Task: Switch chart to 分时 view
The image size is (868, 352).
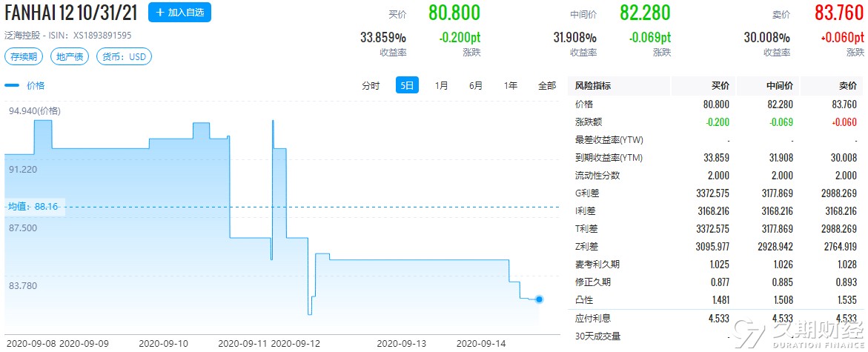Action: [371, 86]
